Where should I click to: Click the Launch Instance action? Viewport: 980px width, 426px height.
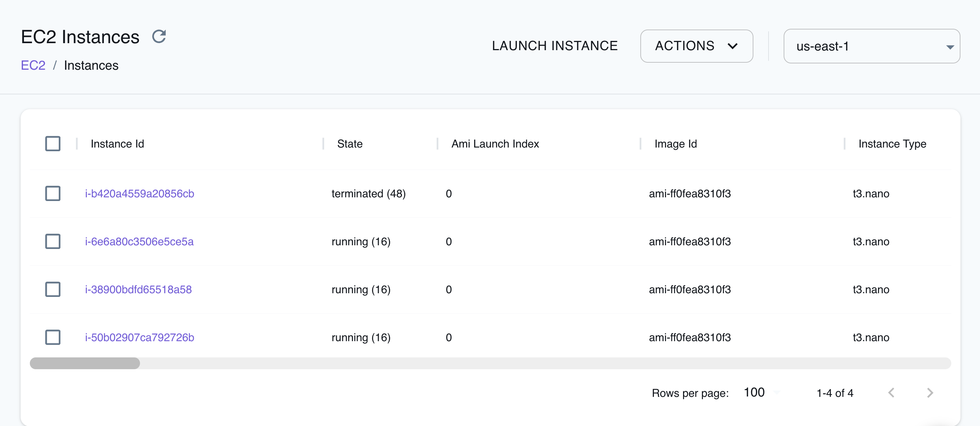click(555, 45)
